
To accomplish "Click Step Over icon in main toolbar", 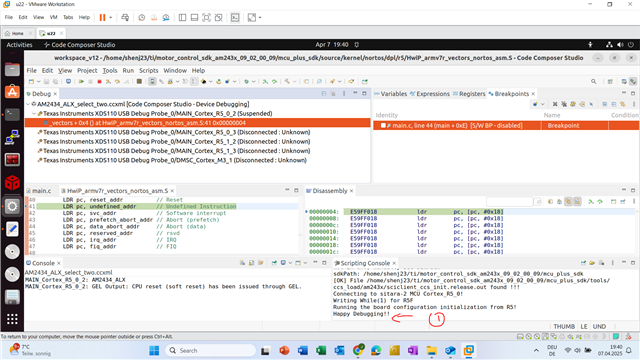I will pyautogui.click(x=118, y=81).
